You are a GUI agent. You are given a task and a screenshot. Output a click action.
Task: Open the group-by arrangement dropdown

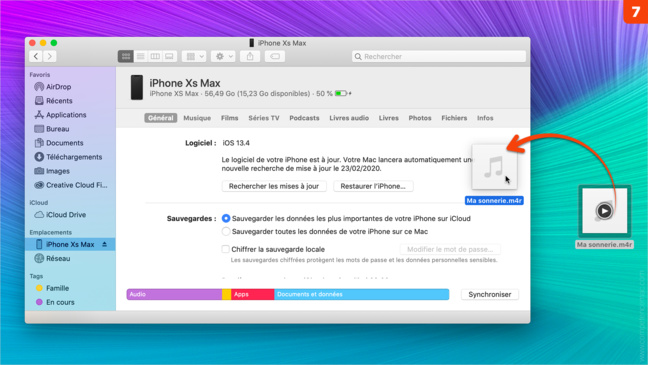pyautogui.click(x=194, y=56)
